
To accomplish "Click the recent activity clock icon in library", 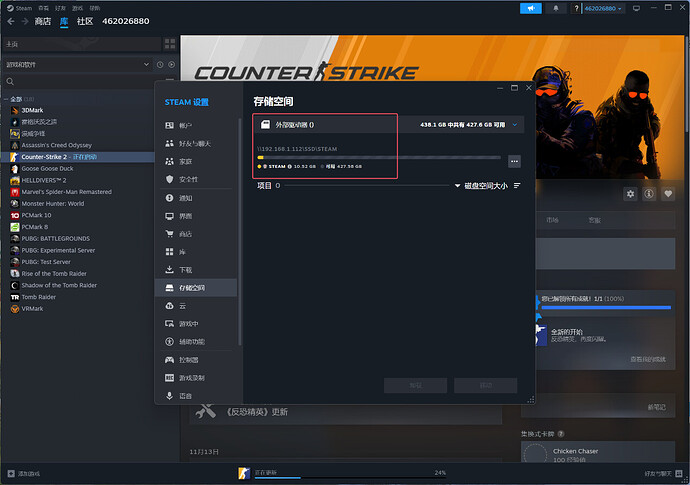I will (160, 64).
